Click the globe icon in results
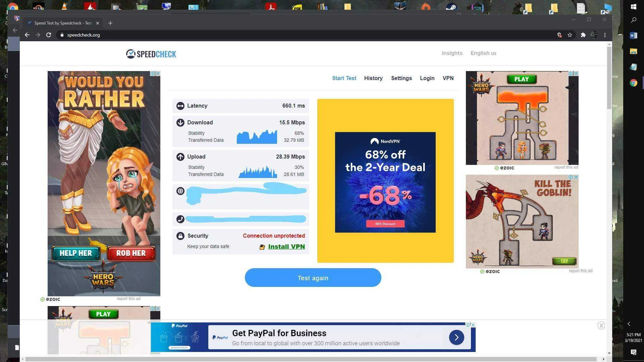The height and width of the screenshot is (362, 644). pos(180,191)
